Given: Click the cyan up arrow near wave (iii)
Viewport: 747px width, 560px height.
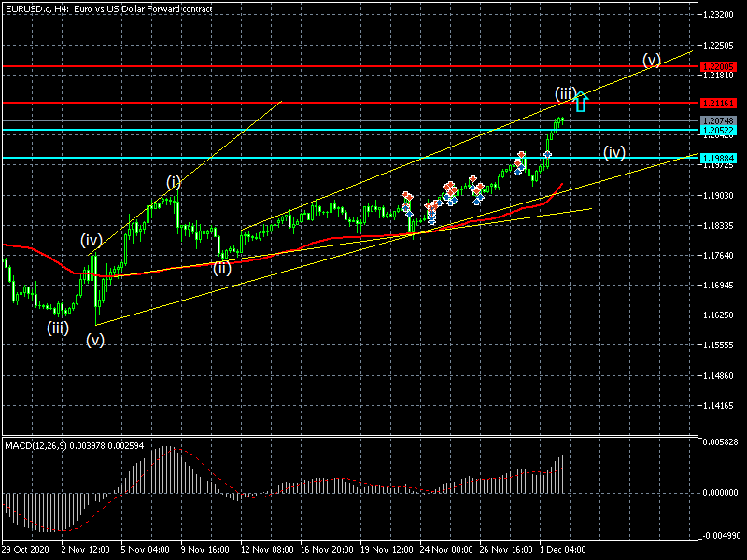Looking at the screenshot, I should [581, 101].
